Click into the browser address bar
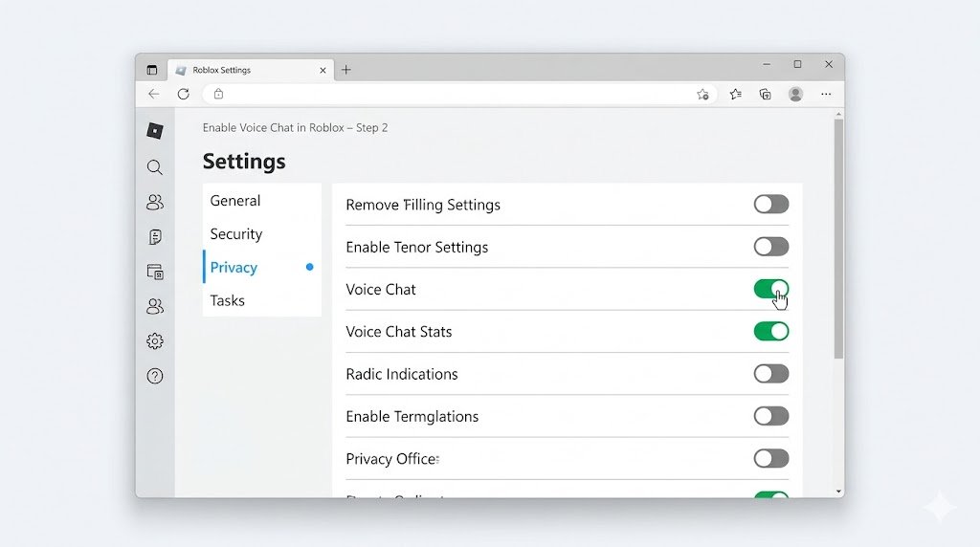Screen dimensions: 980x547 (x=459, y=95)
